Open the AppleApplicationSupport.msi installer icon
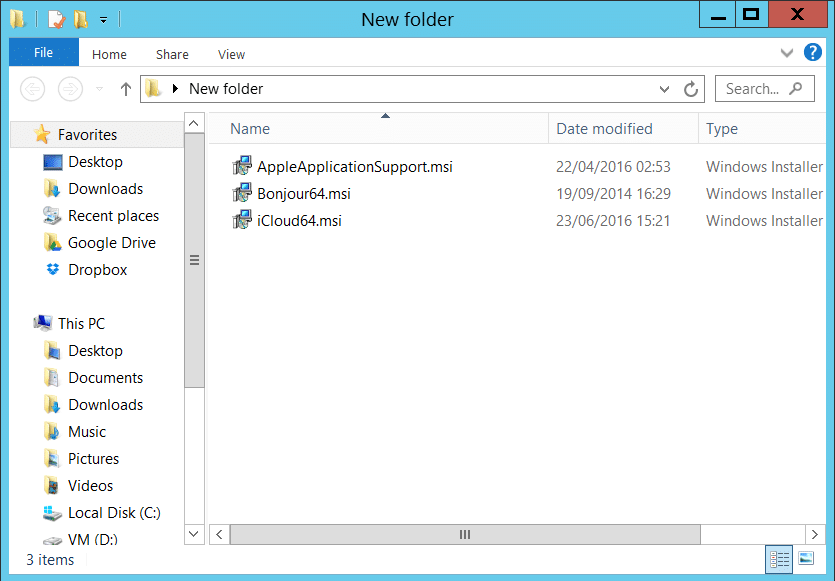This screenshot has height=581, width=835. coord(242,166)
